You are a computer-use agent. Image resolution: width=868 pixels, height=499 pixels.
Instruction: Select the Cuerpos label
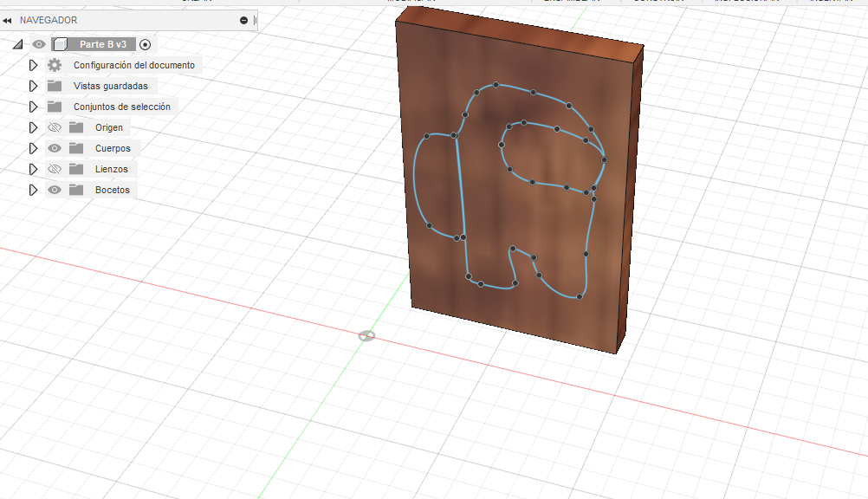tap(113, 148)
